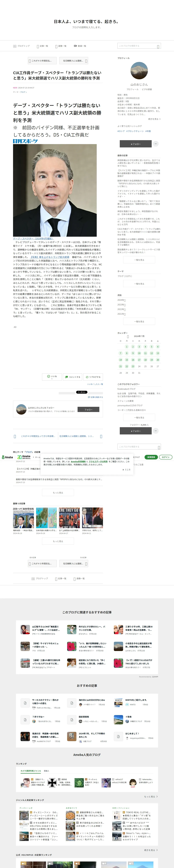Open calendar date 23
Screen dimensions: 174x868
[x=133, y=366]
